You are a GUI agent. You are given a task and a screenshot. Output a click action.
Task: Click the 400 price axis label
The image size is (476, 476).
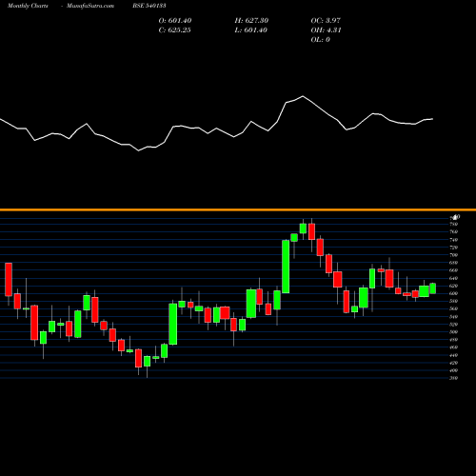click(x=454, y=370)
